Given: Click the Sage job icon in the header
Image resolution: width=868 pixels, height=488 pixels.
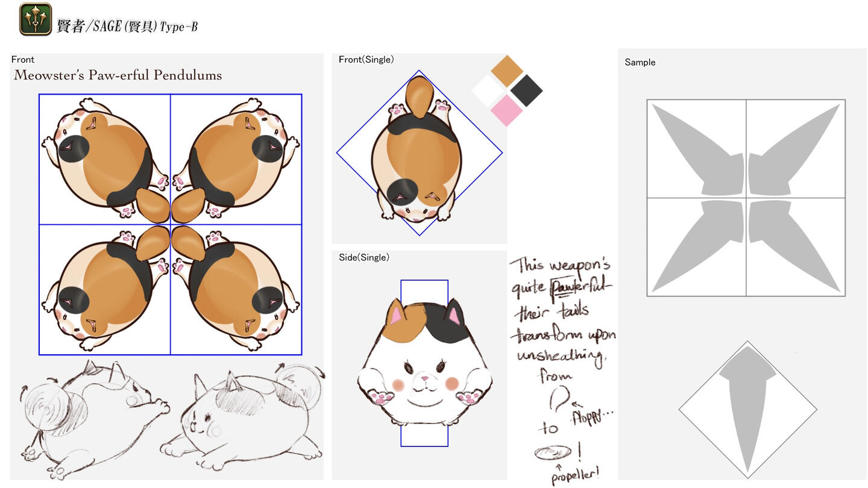Looking at the screenshot, I should (x=35, y=19).
